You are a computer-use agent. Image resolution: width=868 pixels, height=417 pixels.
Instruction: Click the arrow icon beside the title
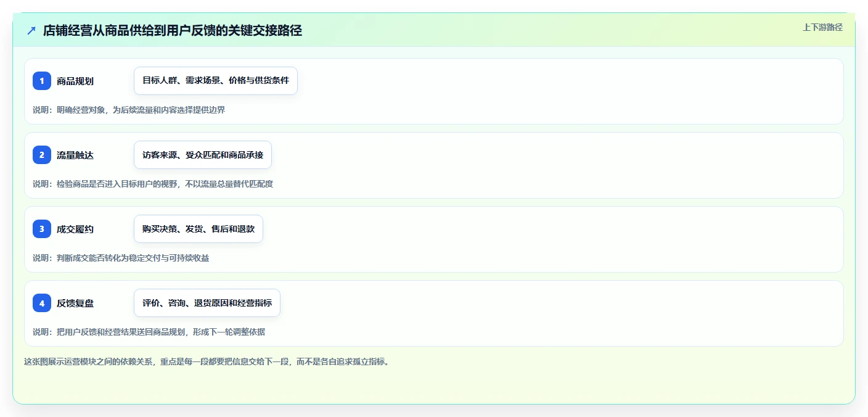[x=31, y=30]
